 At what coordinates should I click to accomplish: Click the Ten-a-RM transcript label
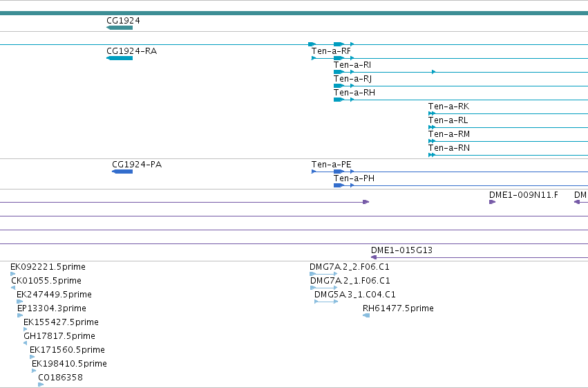pos(449,134)
